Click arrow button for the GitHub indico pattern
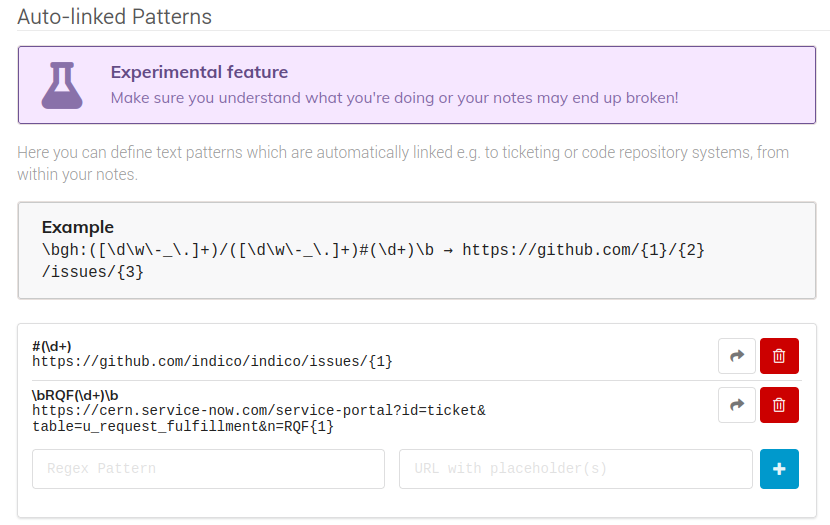Viewport: 830px width, 525px height. pyautogui.click(x=737, y=356)
